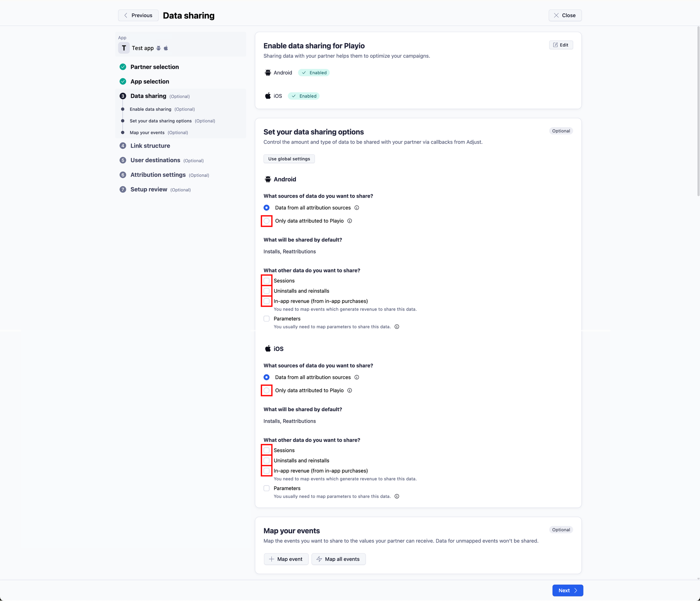Click the Android section heading icon in data sharing options
This screenshot has height=601, width=700.
click(x=268, y=179)
